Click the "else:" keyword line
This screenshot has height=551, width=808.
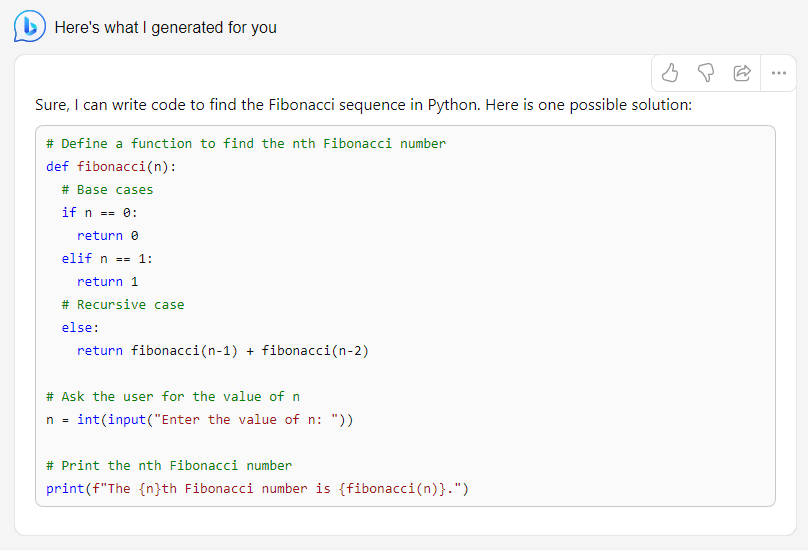pyautogui.click(x=80, y=328)
